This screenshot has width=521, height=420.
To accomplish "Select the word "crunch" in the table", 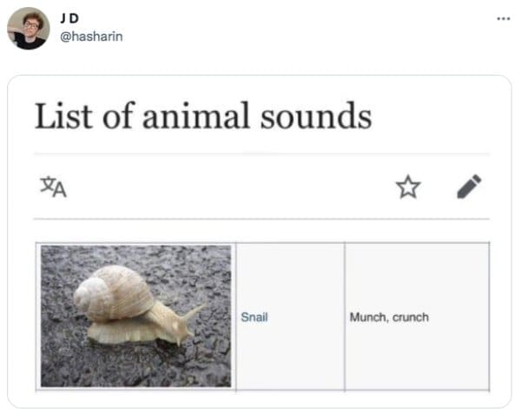I will coord(411,318).
